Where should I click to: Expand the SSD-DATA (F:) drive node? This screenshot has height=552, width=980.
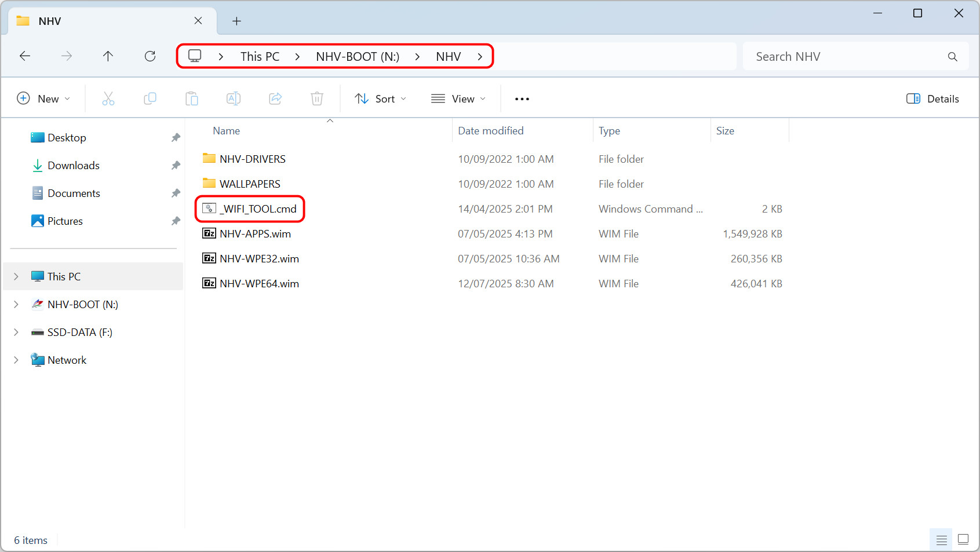coord(16,332)
